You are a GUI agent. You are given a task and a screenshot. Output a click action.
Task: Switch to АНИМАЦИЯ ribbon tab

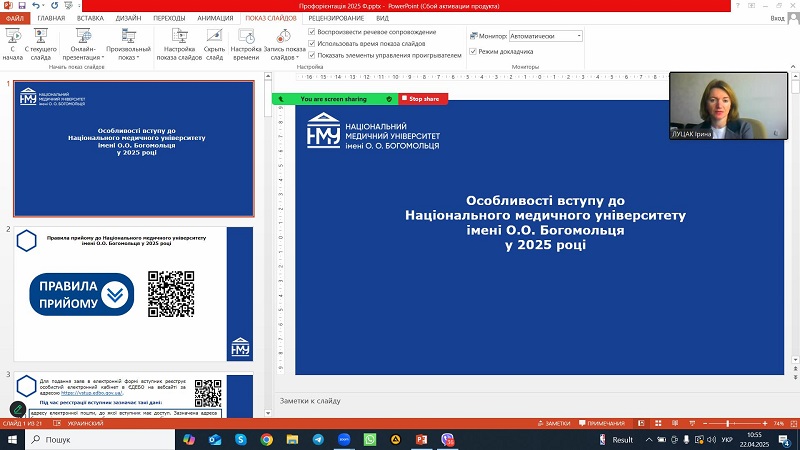tap(215, 18)
